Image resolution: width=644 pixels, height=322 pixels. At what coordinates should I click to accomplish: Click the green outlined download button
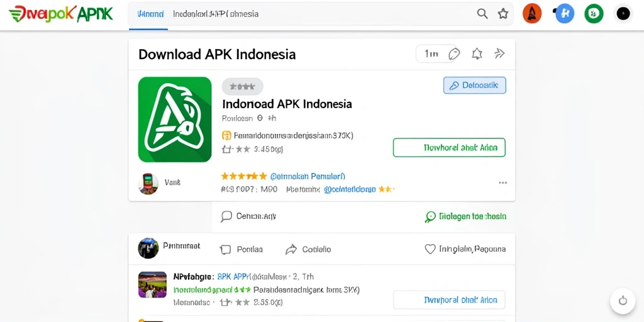click(449, 148)
